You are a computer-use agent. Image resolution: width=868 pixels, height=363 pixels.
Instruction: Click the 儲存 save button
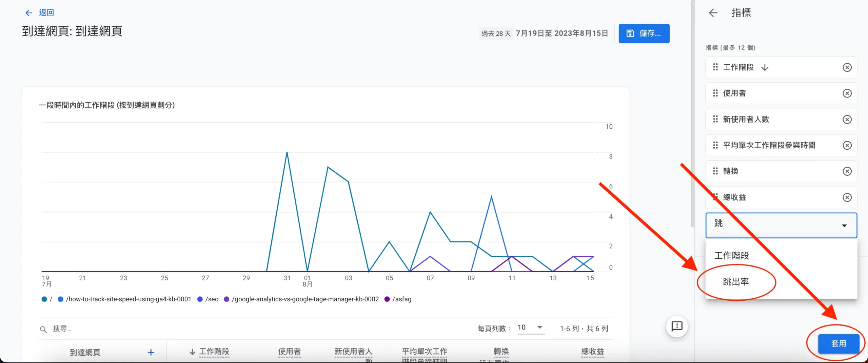[644, 34]
